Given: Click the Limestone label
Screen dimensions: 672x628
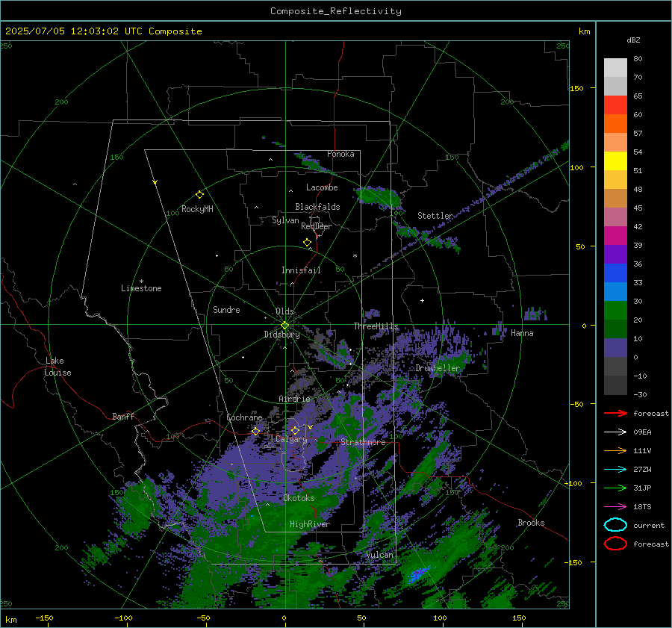Looking at the screenshot, I should pos(141,288).
